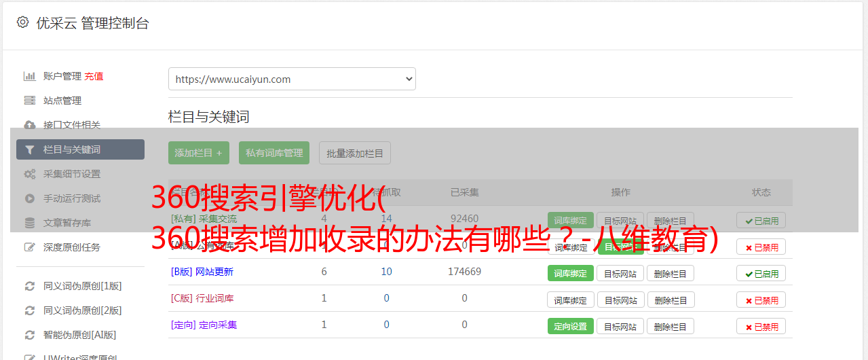Open 私有词库管理

[x=274, y=153]
